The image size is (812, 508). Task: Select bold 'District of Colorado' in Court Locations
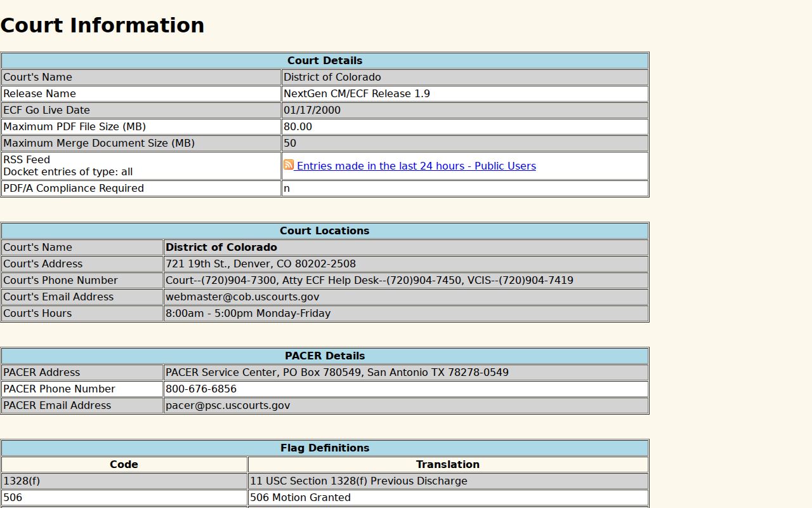coord(221,248)
